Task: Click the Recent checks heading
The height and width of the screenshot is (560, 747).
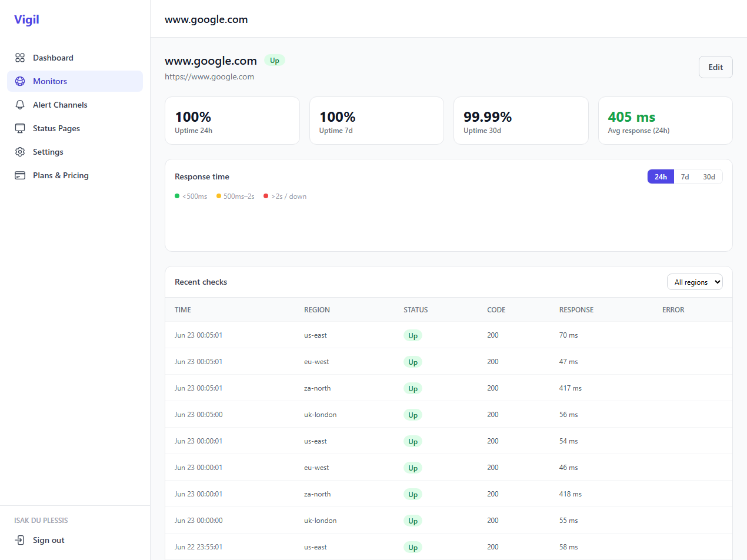Action: [x=201, y=282]
